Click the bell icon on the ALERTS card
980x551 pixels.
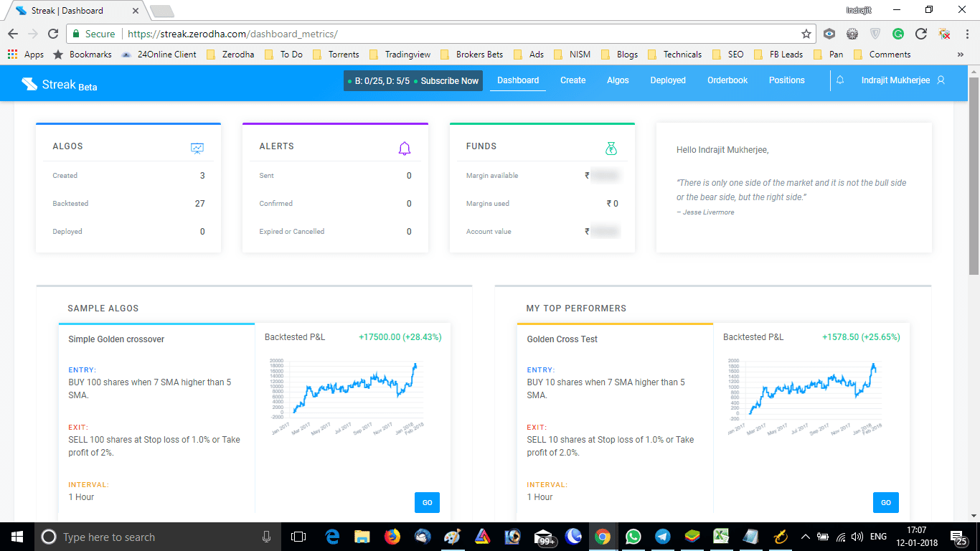pyautogui.click(x=405, y=146)
